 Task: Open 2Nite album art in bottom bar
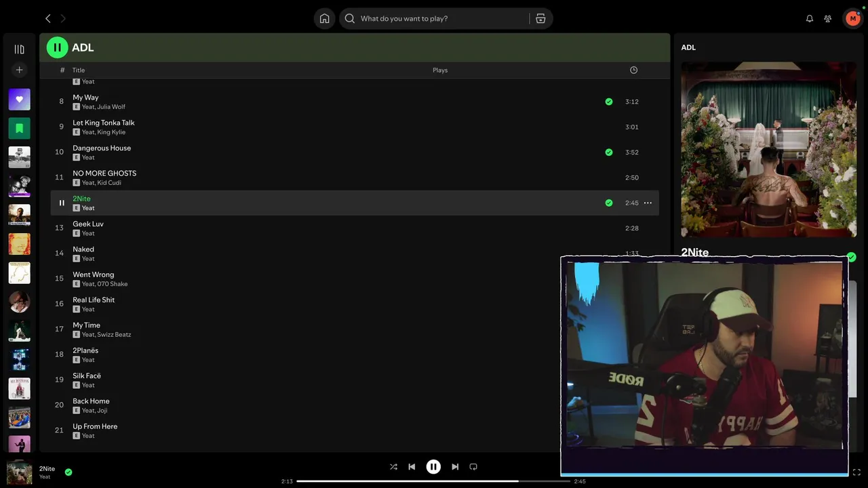click(19, 472)
